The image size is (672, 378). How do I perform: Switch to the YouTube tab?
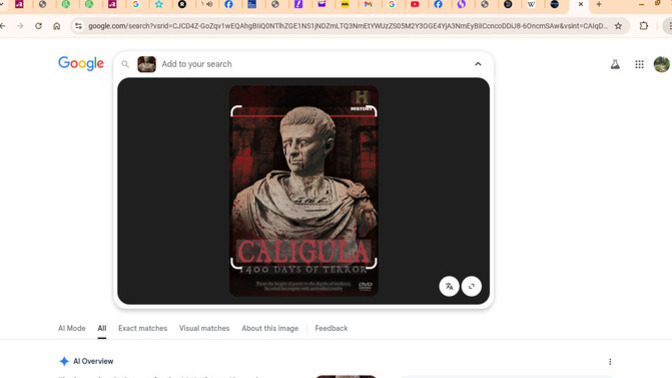[415, 4]
